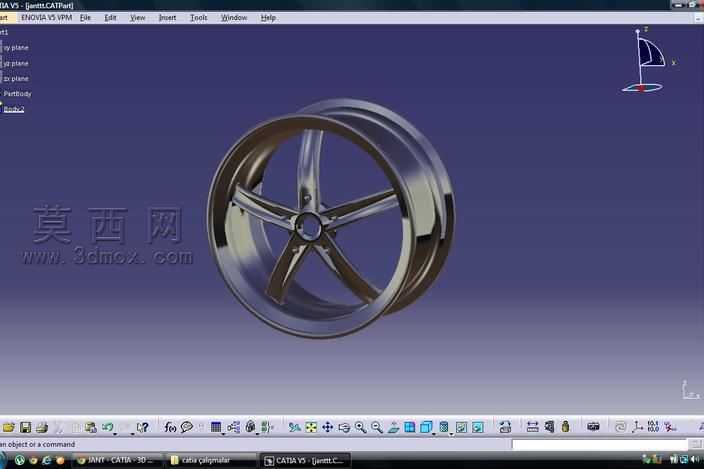Toggle Swap Visible Space icon
Screen dimensions: 704x469
tap(478, 427)
